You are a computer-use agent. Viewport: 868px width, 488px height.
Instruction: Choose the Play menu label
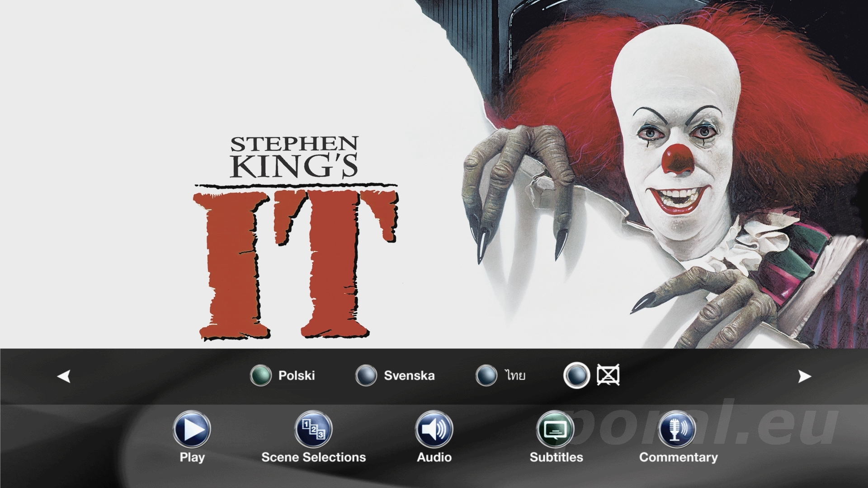pos(192,457)
